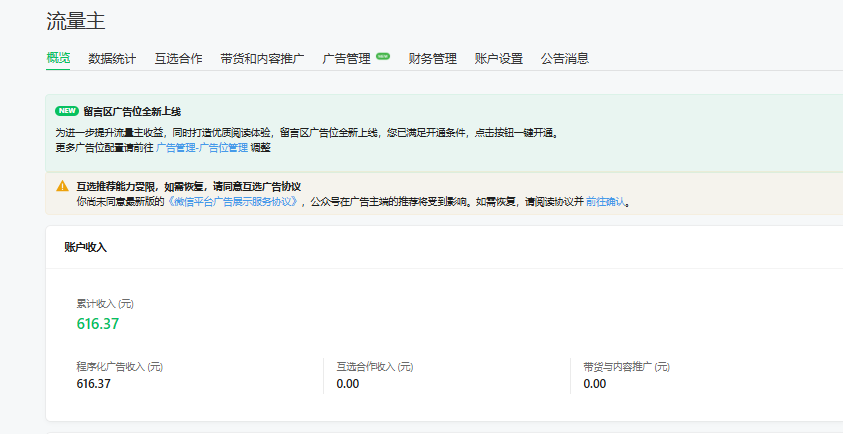Go to the 互选合作 tab
Screen dimensions: 843x434
coord(178,59)
